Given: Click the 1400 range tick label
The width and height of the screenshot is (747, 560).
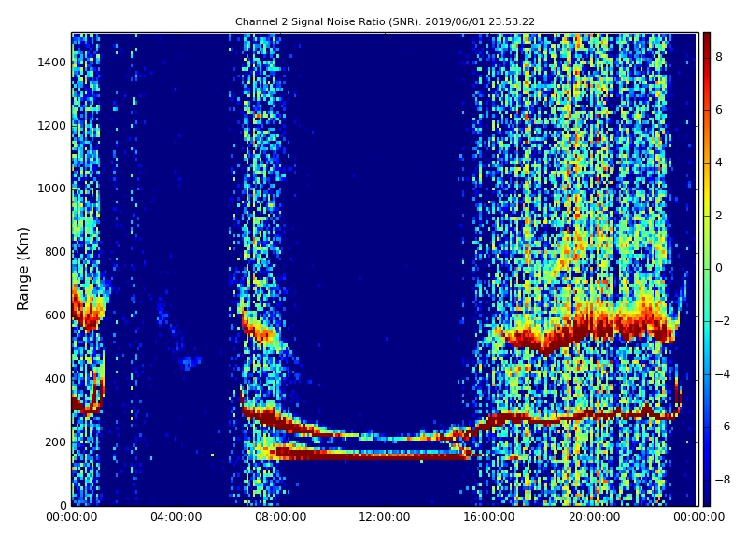Looking at the screenshot, I should point(52,63).
